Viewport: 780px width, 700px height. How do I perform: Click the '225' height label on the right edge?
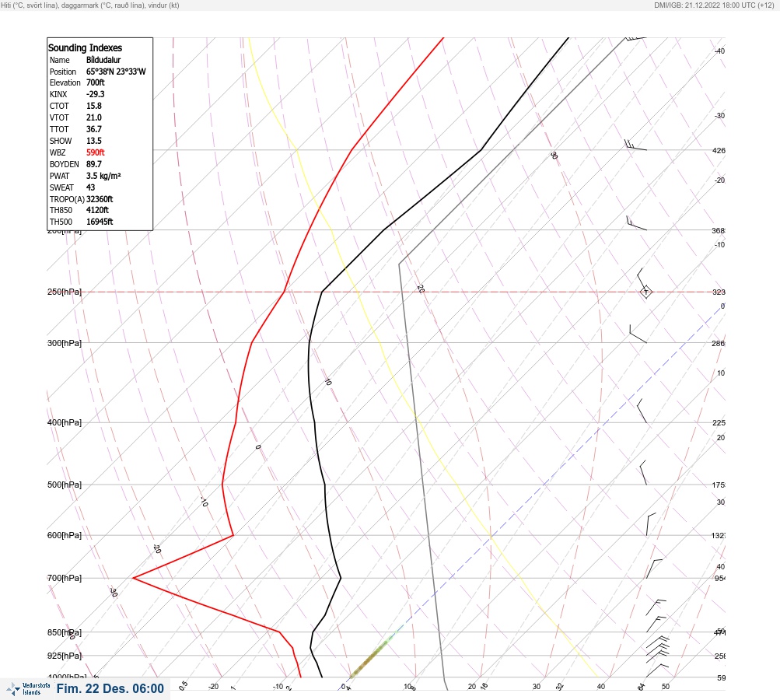[719, 423]
